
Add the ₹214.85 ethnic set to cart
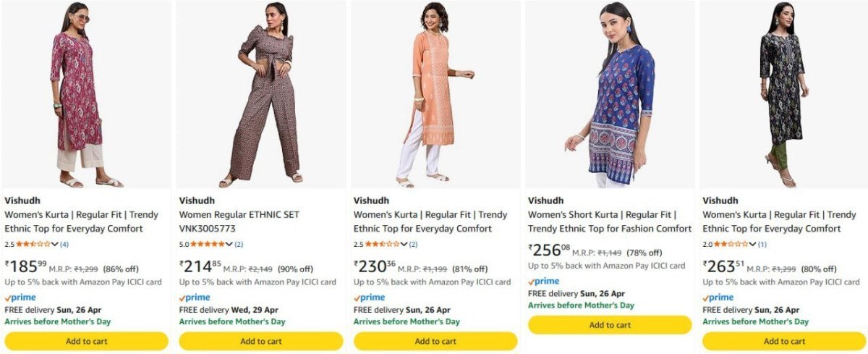(x=260, y=341)
